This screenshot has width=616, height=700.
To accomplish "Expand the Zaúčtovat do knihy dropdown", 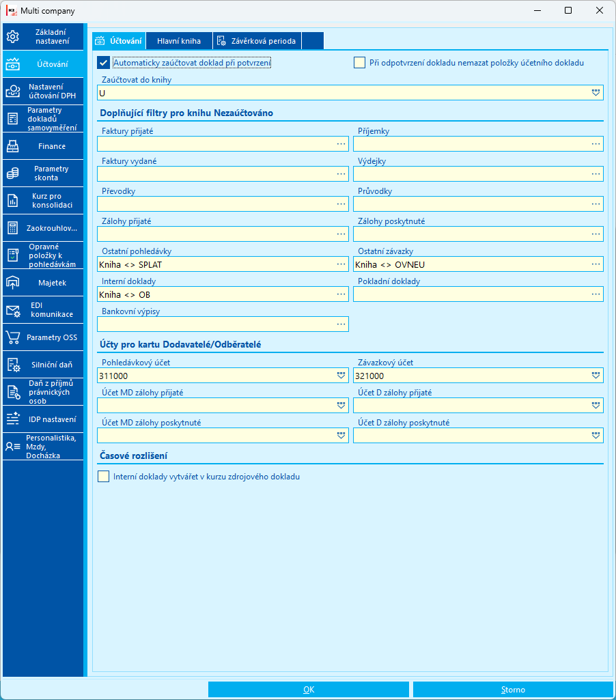I will pyautogui.click(x=596, y=93).
